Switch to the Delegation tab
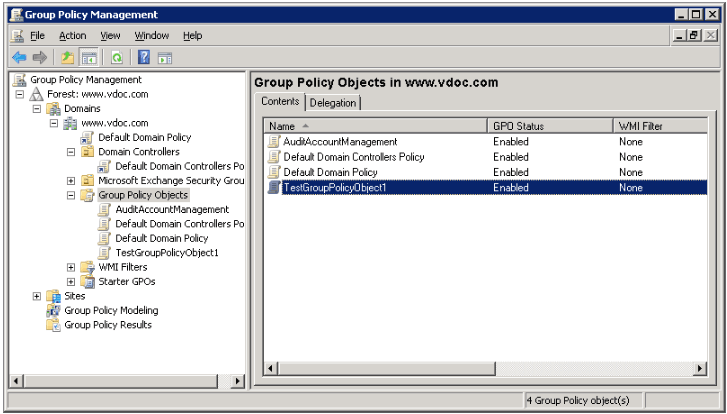This screenshot has width=727, height=414. (x=333, y=103)
